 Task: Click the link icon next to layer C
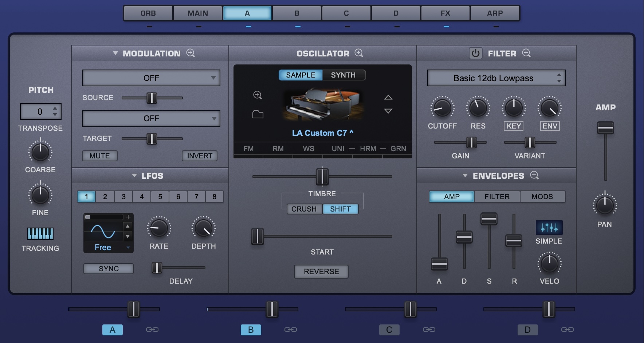point(429,330)
